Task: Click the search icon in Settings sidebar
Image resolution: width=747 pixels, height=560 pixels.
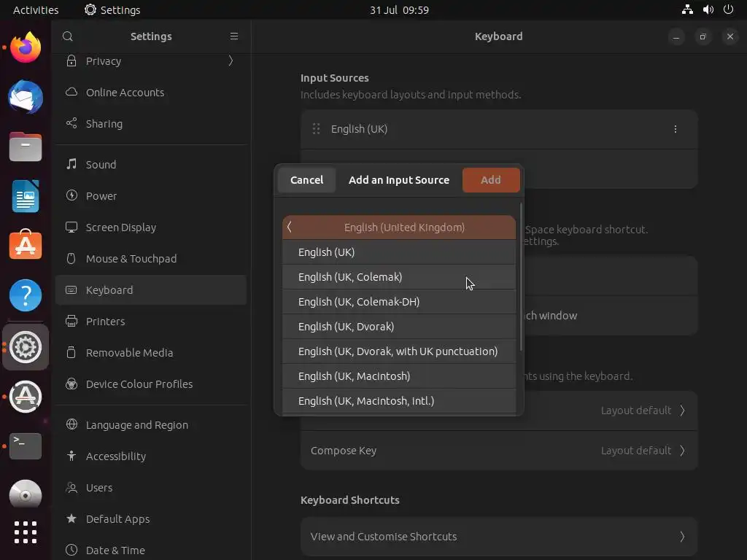Action: tap(68, 36)
